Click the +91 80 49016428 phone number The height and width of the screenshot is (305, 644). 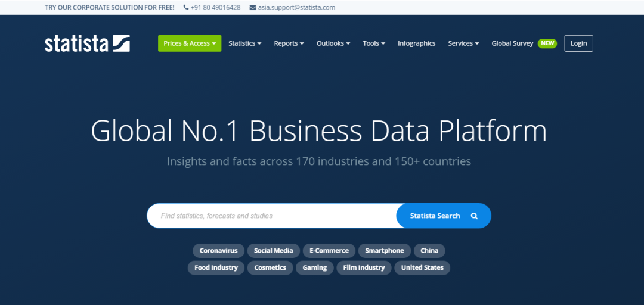point(216,7)
